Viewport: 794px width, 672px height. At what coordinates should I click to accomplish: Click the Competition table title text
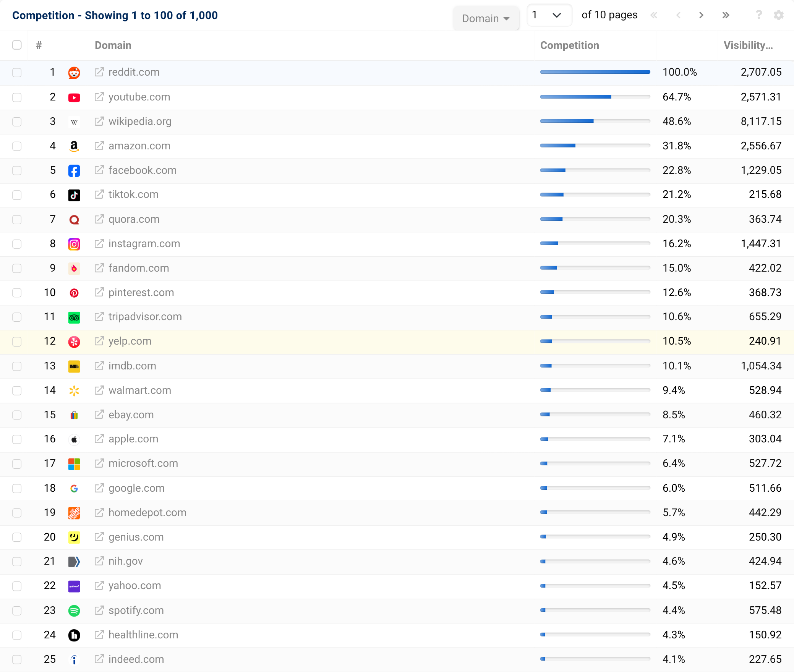[x=115, y=15]
